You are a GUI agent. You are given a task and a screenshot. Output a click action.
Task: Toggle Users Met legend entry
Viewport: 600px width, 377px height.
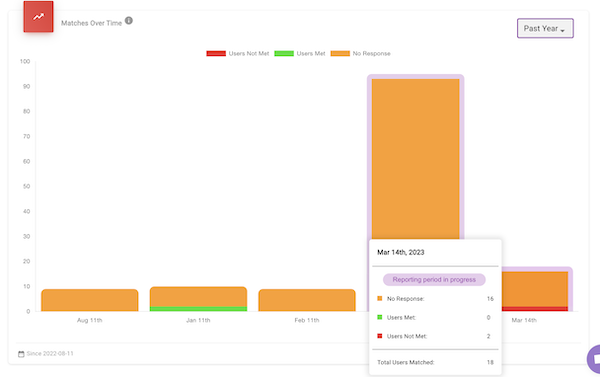tap(300, 54)
